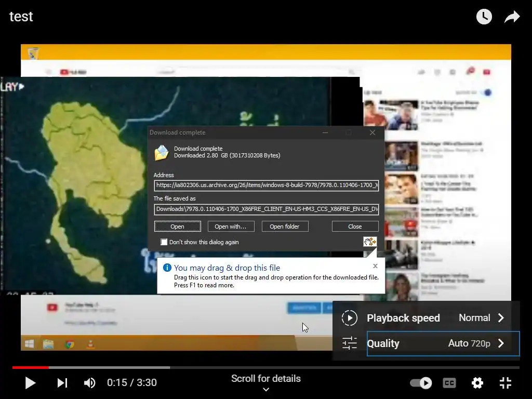Exit full screen mode
This screenshot has width=532, height=399.
506,383
